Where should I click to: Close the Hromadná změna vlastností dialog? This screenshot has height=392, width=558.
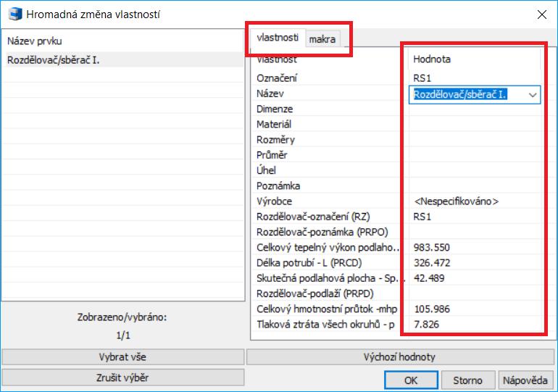pos(541,14)
